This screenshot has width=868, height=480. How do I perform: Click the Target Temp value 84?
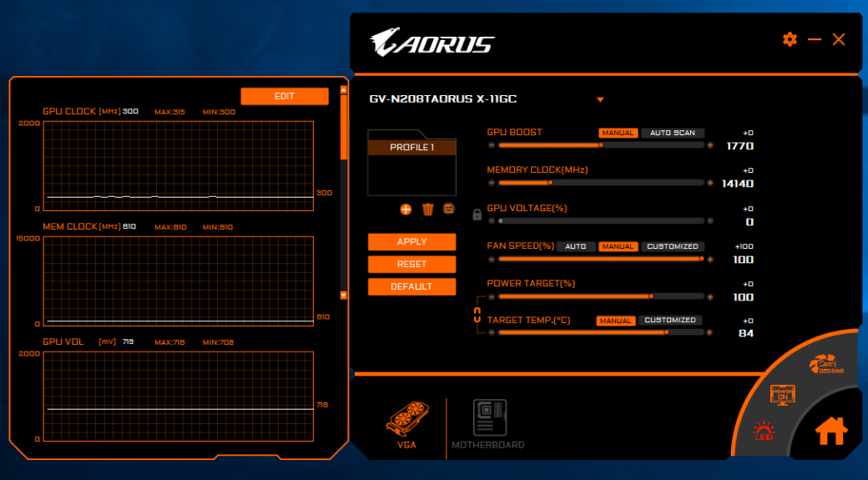click(745, 333)
